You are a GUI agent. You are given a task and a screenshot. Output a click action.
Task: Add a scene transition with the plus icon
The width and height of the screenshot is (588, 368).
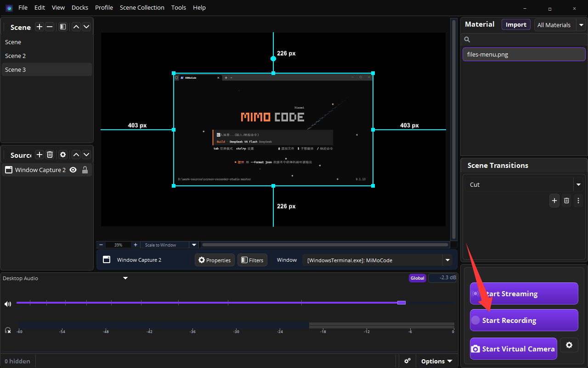point(554,201)
